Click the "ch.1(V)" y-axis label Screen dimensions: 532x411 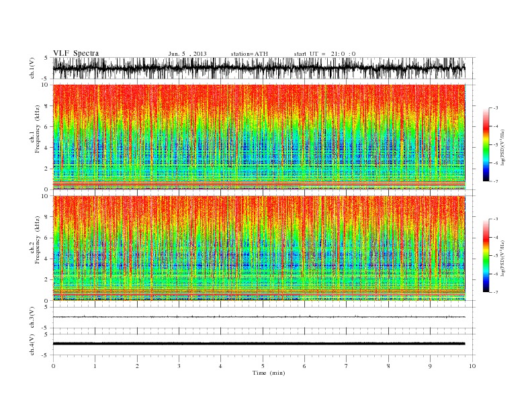(32, 68)
